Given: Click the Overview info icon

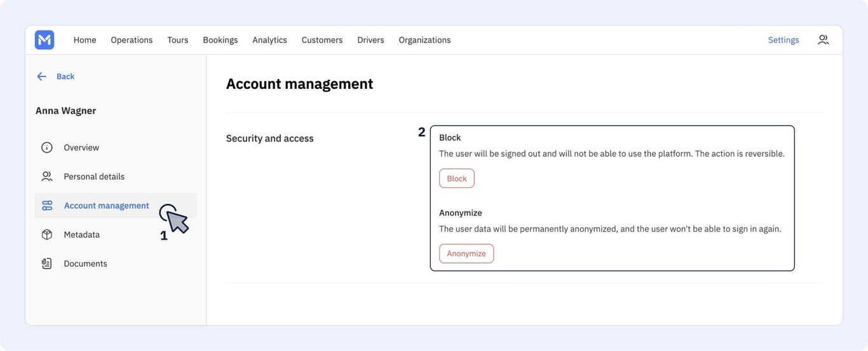Looking at the screenshot, I should click(47, 147).
